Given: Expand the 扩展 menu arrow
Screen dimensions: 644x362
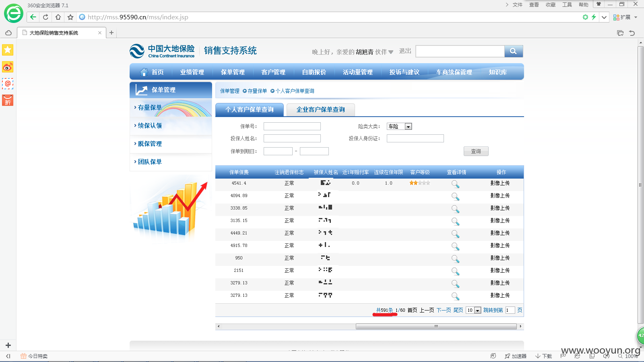Looking at the screenshot, I should coord(636,17).
